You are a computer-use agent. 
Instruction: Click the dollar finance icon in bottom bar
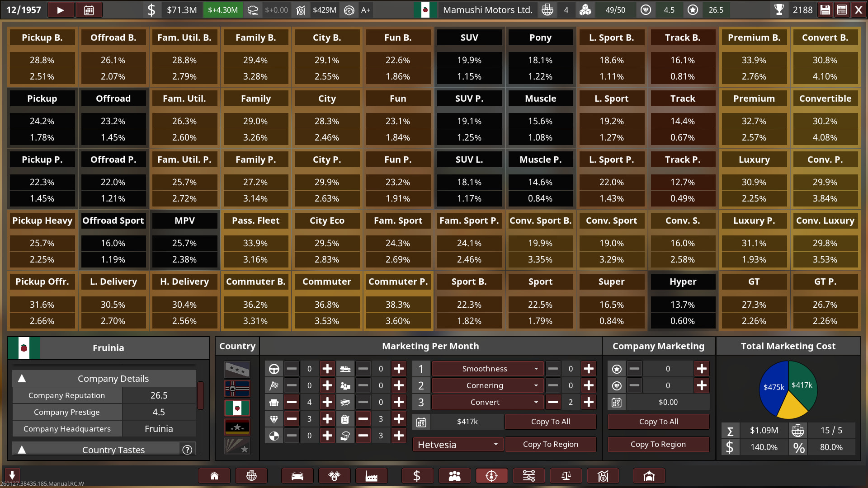[417, 476]
